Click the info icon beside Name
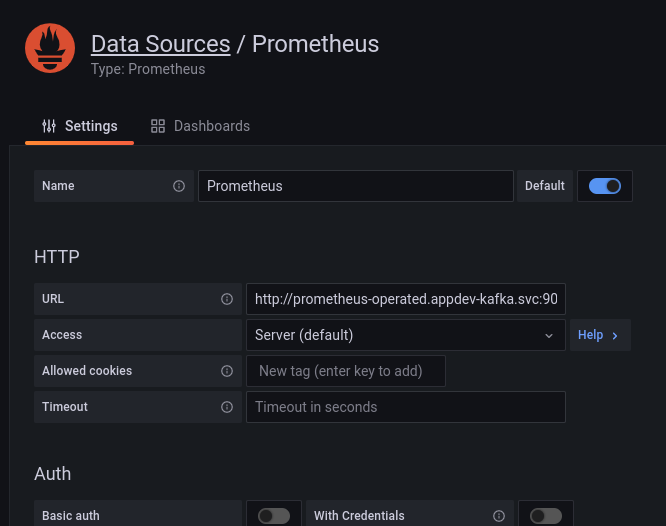This screenshot has width=666, height=526. pos(179,186)
